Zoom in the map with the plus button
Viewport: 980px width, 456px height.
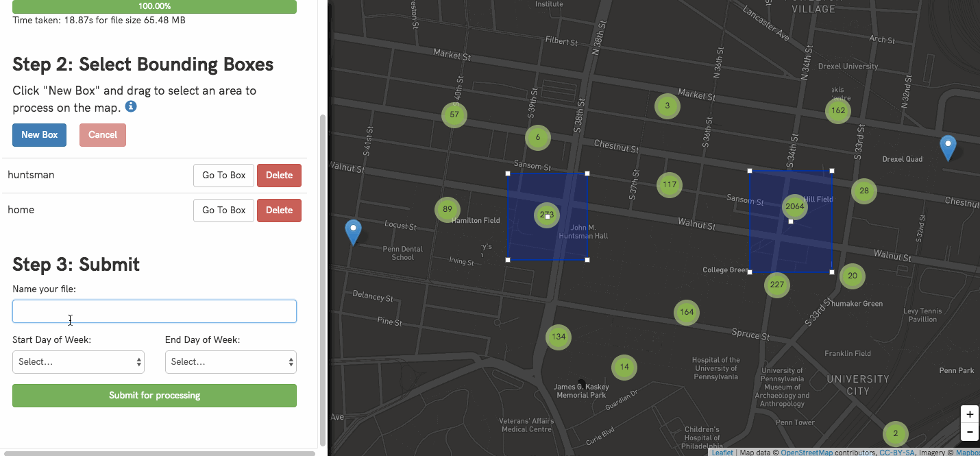(970, 415)
